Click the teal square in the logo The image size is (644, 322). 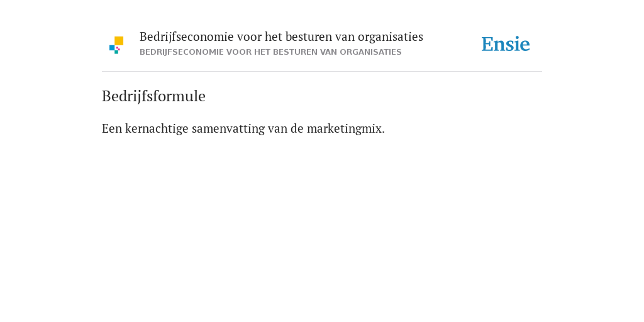tap(116, 52)
